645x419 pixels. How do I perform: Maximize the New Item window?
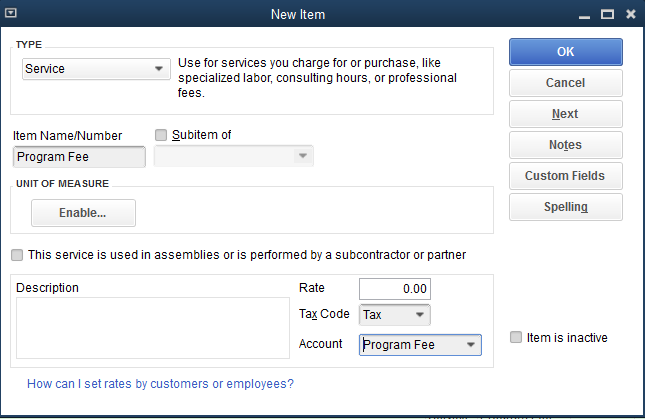607,14
